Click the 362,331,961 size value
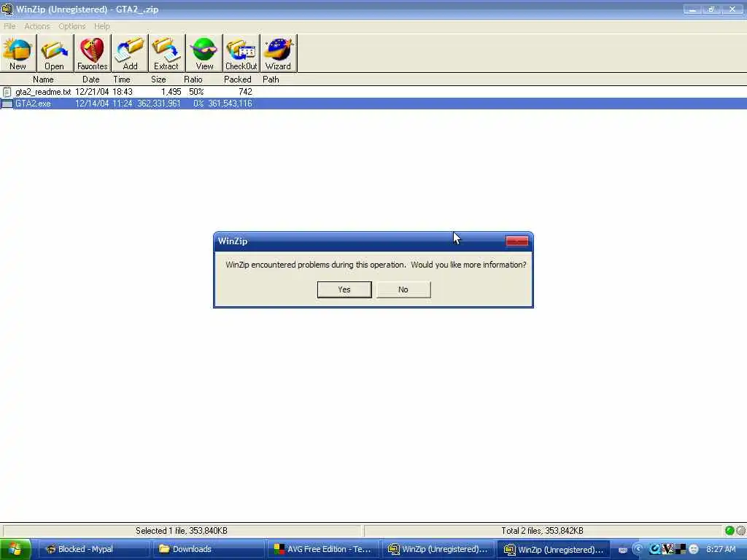The image size is (747, 560). 159,104
